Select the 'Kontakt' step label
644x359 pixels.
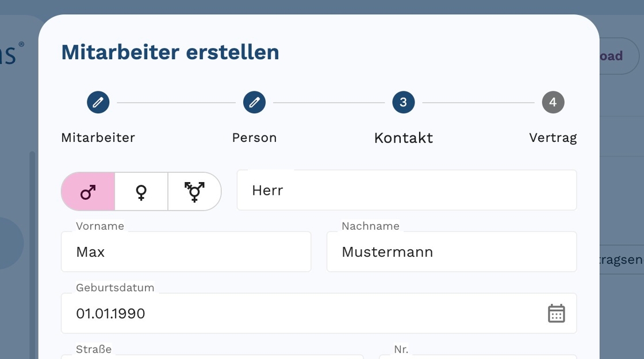pos(403,138)
